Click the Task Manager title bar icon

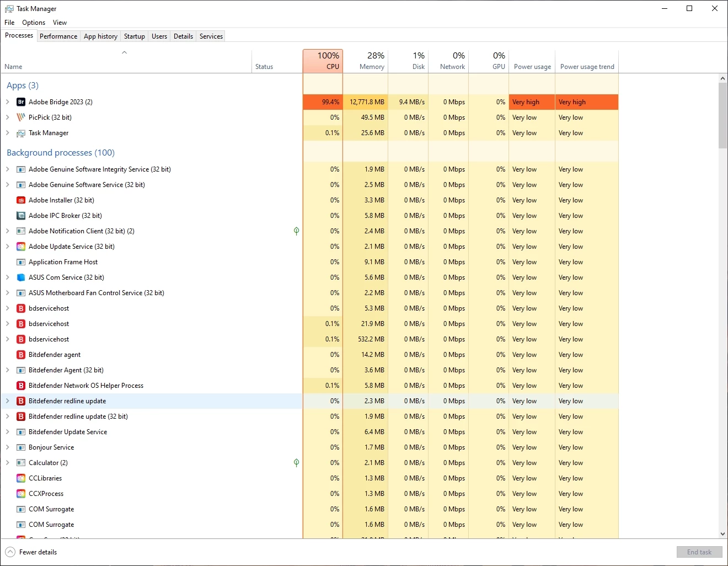tap(9, 9)
